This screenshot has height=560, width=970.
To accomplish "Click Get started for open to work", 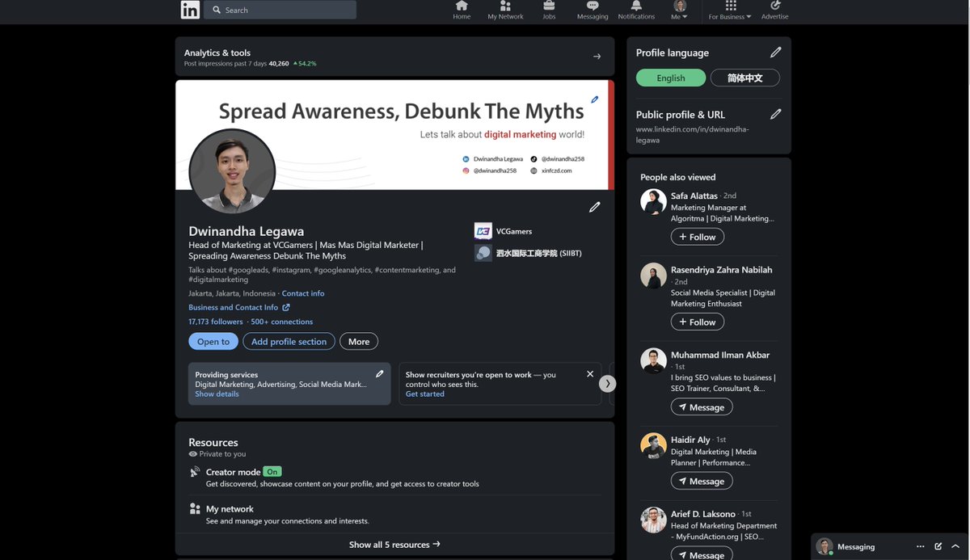I will pos(425,394).
